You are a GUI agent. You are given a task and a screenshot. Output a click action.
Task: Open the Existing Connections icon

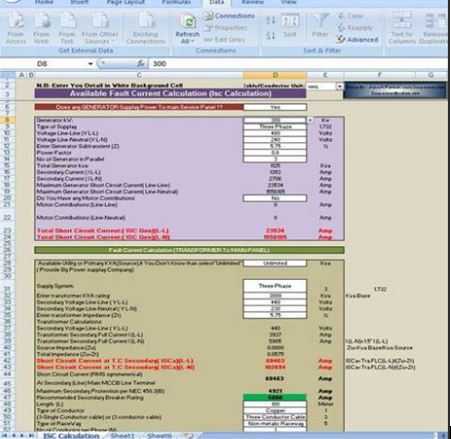(146, 28)
